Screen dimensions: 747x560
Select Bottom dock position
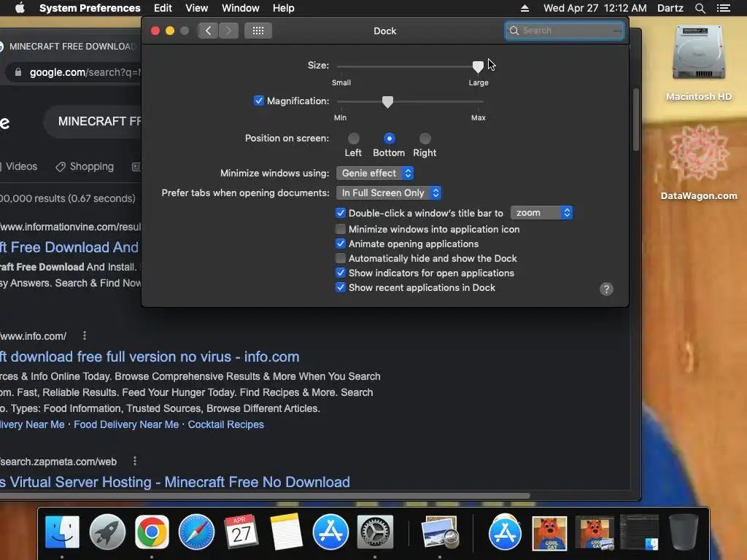pyautogui.click(x=390, y=139)
